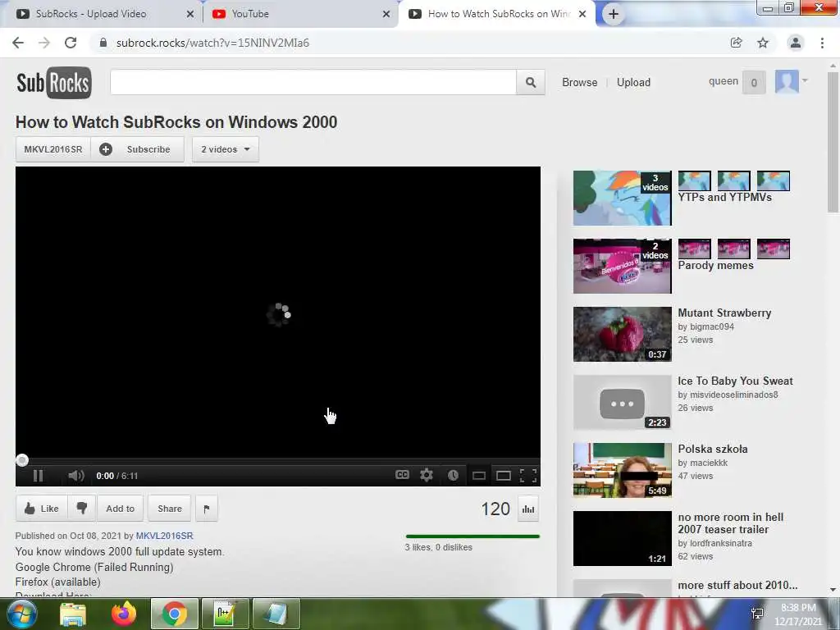Open video statistics bar-chart icon
Image resolution: width=840 pixels, height=630 pixels.
[x=528, y=509]
